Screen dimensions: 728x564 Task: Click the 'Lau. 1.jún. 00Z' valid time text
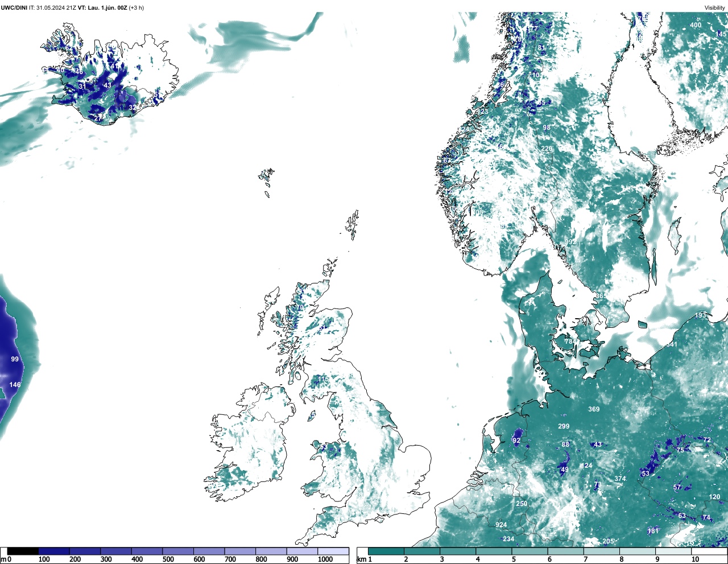[x=107, y=7]
